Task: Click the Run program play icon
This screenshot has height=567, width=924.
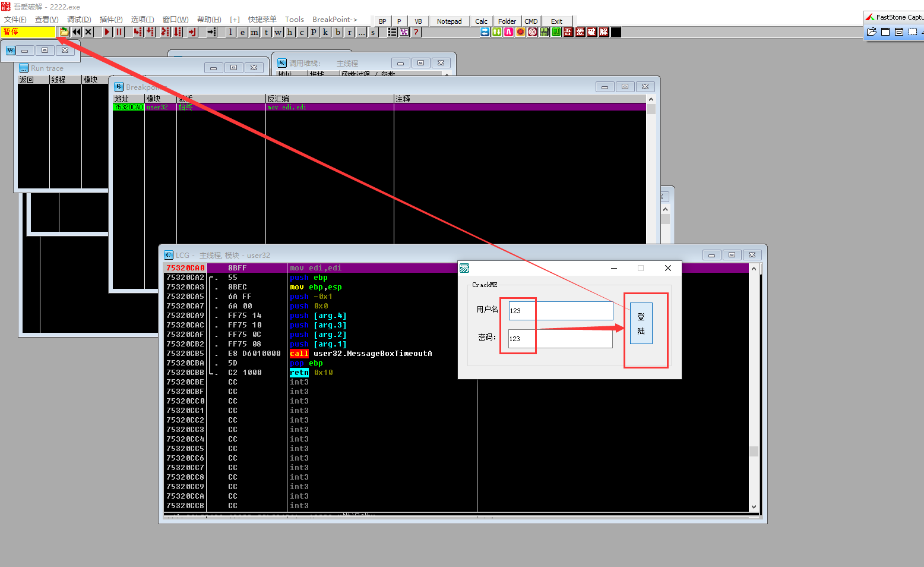Action: (x=107, y=32)
